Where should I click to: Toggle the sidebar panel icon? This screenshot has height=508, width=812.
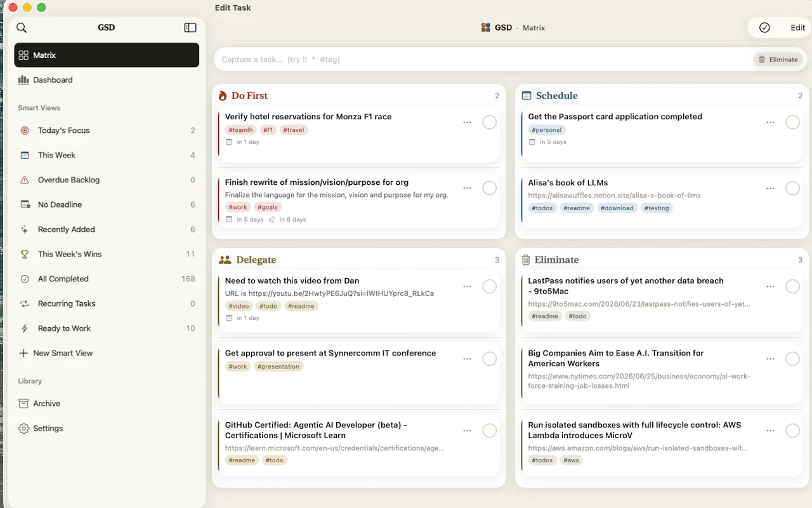(x=190, y=27)
